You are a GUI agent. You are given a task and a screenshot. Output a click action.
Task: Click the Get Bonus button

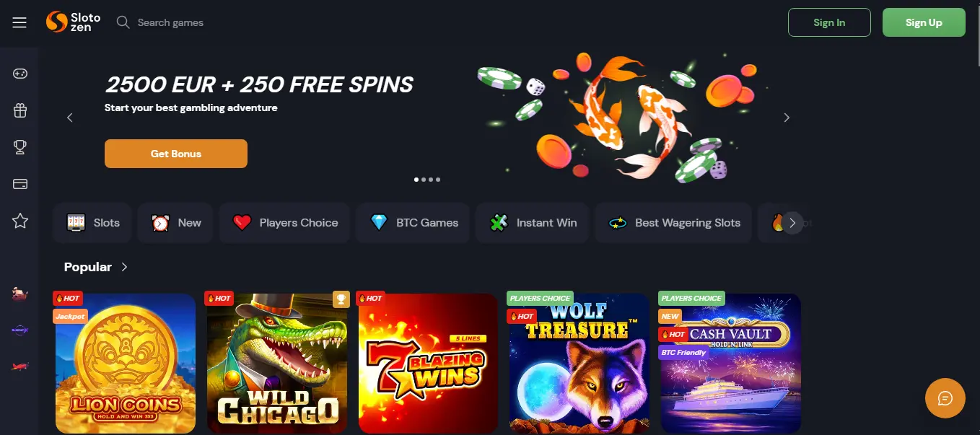pos(176,154)
